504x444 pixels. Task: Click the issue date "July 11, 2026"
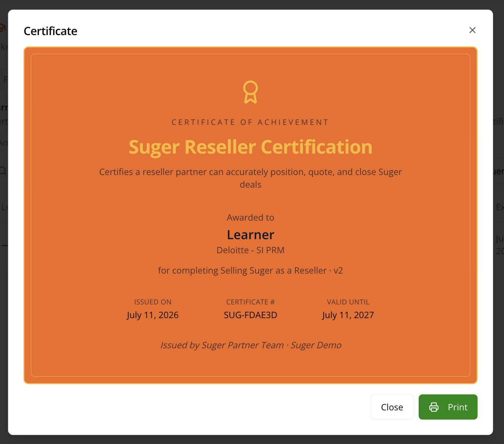[153, 315]
